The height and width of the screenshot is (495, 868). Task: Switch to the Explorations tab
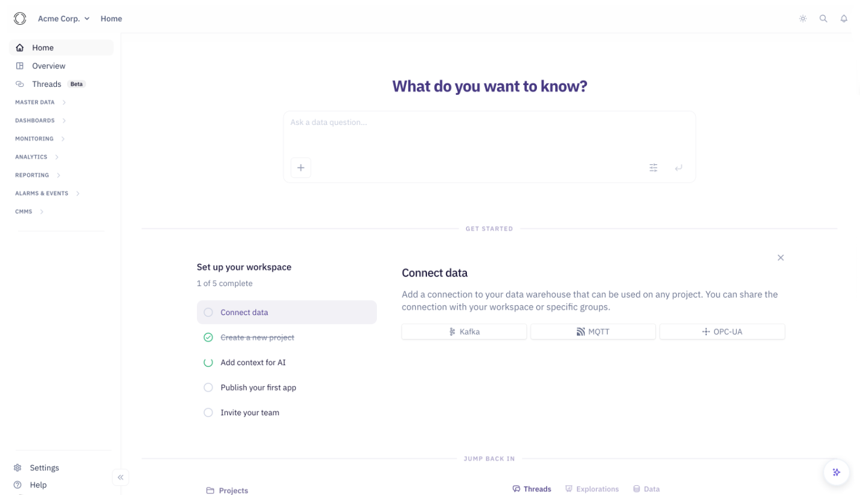592,489
